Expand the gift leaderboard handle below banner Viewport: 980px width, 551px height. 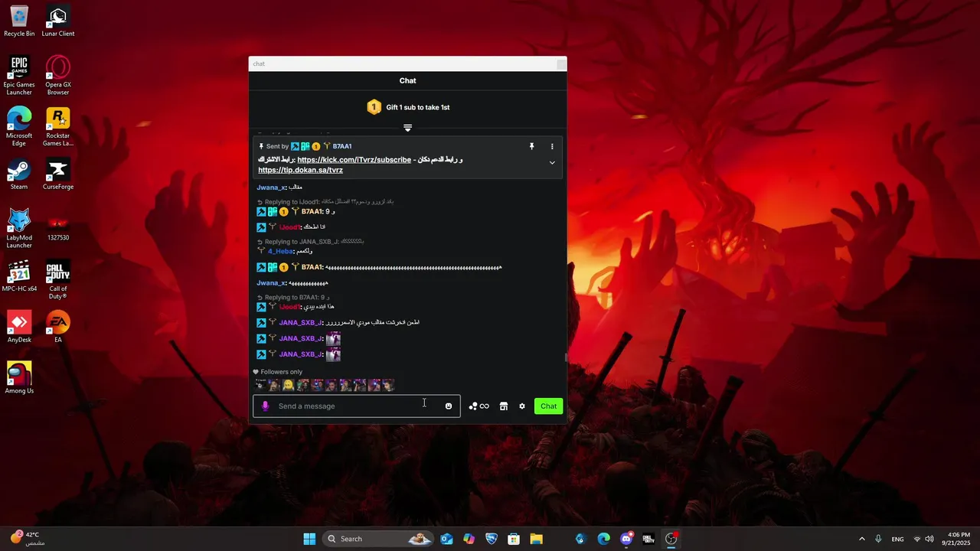click(407, 128)
